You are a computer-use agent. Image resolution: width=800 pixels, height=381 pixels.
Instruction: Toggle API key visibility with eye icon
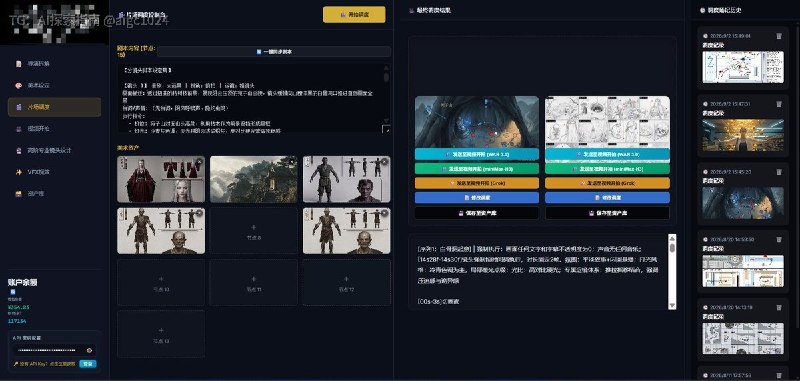[89, 350]
